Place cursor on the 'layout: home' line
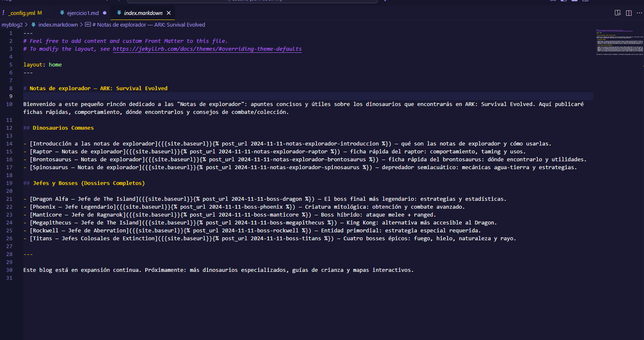 point(42,65)
